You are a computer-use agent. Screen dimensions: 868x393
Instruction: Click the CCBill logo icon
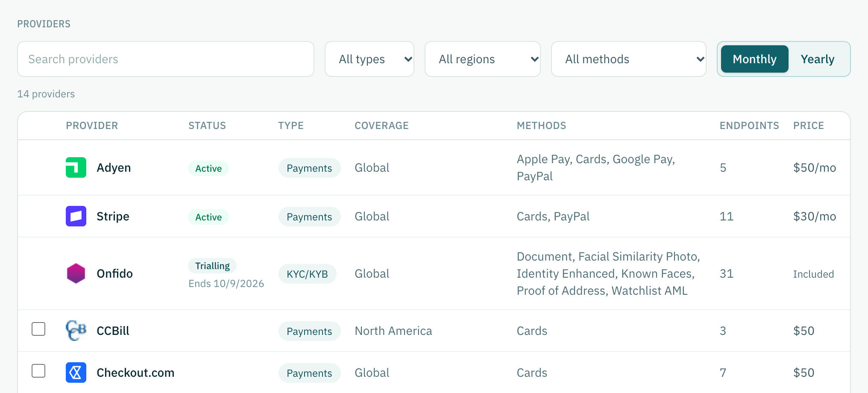click(76, 331)
